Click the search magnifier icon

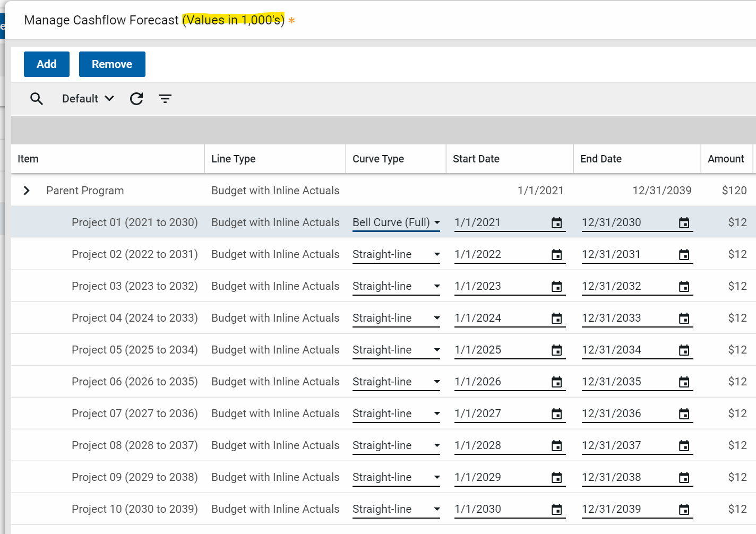click(37, 99)
